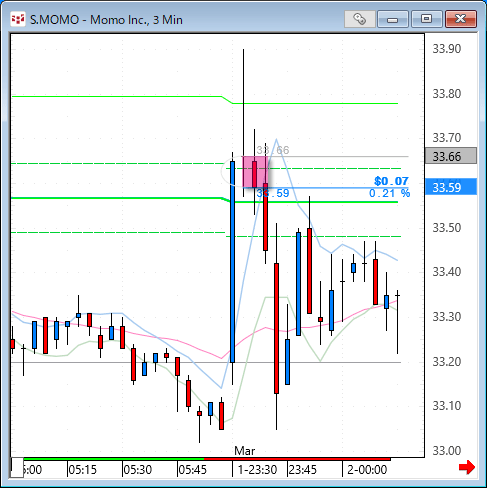The width and height of the screenshot is (487, 488).
Task: Click the 1-23:30 time axis label
Action: (257, 470)
